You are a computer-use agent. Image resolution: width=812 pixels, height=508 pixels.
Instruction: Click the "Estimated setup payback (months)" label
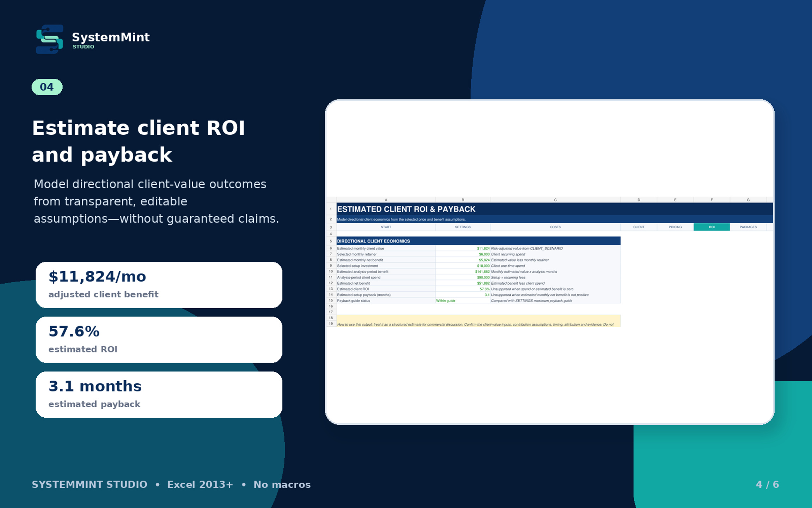[x=386, y=295]
